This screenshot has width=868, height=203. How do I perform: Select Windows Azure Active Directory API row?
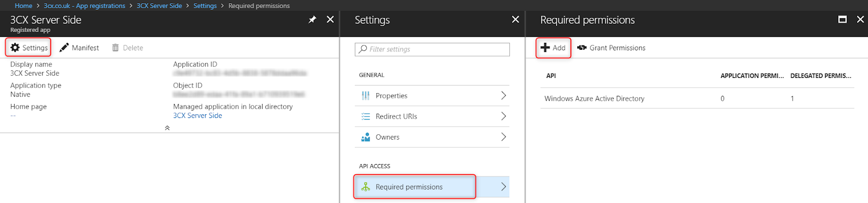pos(697,99)
